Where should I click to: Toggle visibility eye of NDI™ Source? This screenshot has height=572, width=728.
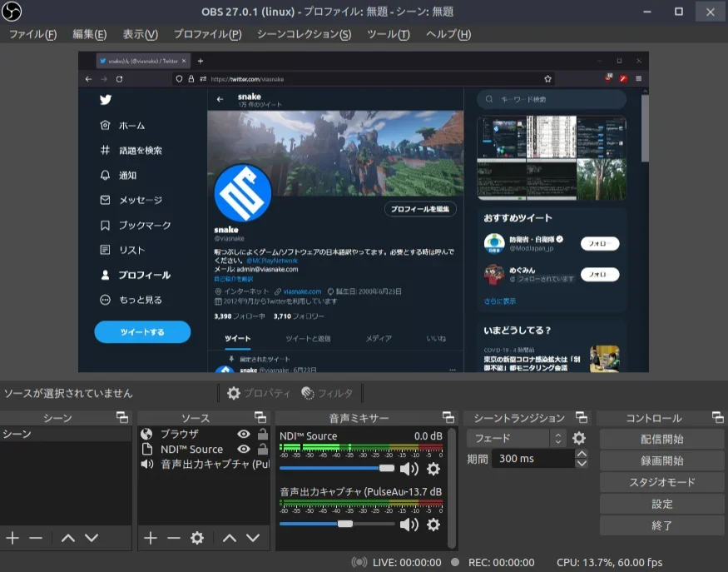pos(244,450)
